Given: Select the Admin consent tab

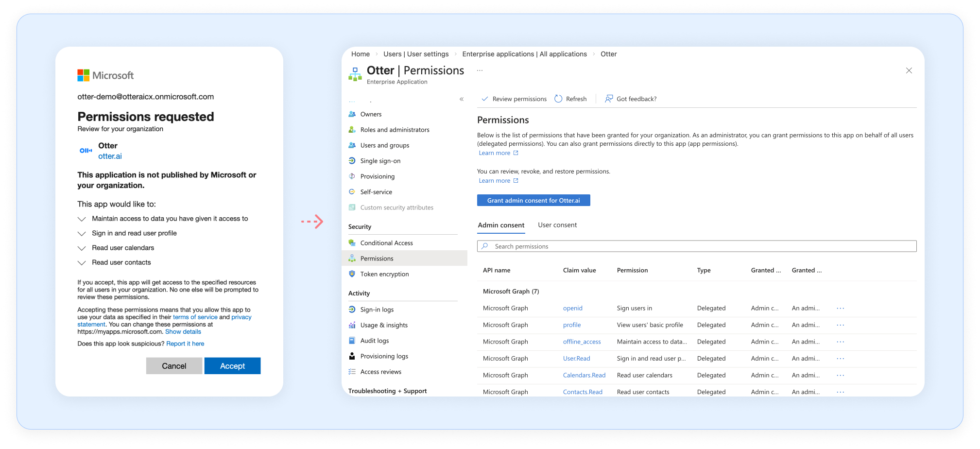Looking at the screenshot, I should tap(501, 225).
